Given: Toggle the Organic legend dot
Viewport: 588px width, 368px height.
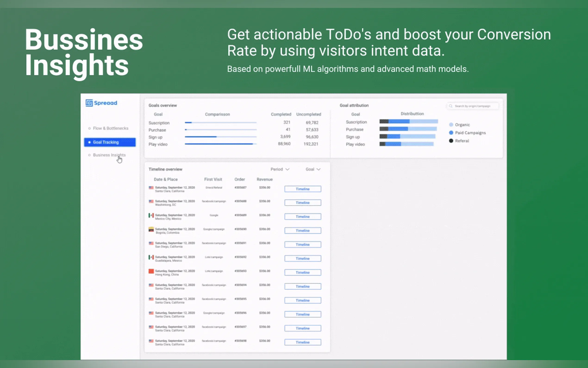Looking at the screenshot, I should pyautogui.click(x=451, y=125).
